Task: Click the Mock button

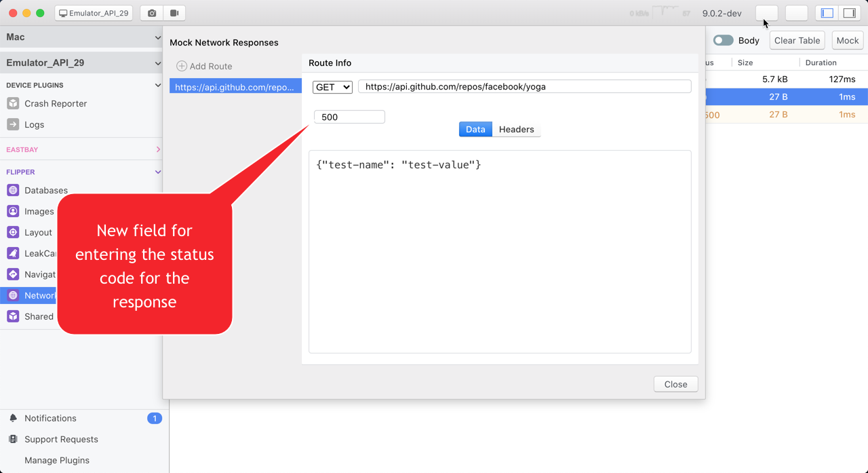Action: coord(848,40)
